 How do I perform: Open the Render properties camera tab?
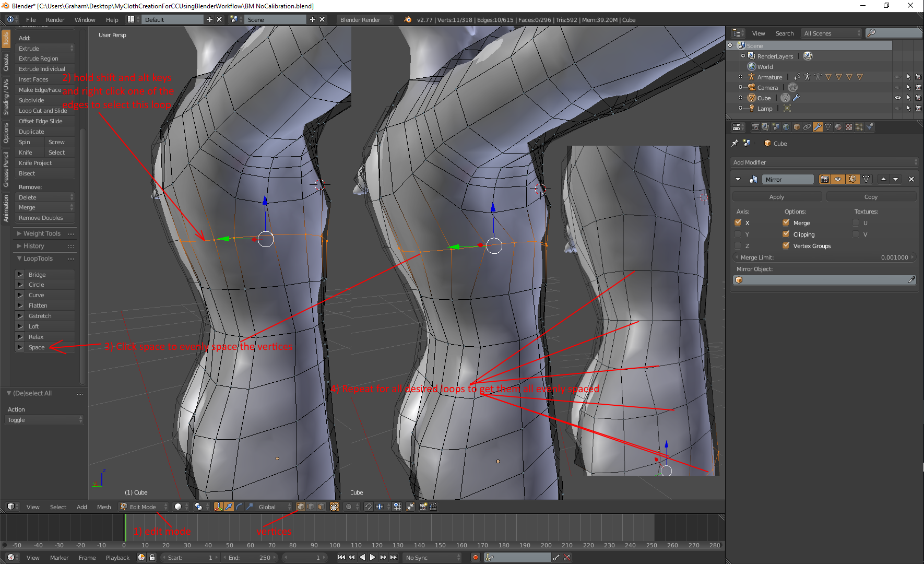(755, 127)
